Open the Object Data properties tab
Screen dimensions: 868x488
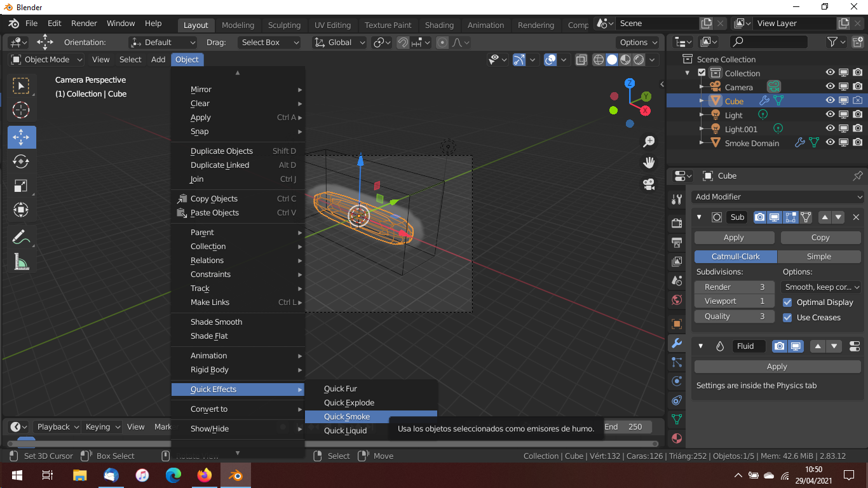pyautogui.click(x=677, y=419)
